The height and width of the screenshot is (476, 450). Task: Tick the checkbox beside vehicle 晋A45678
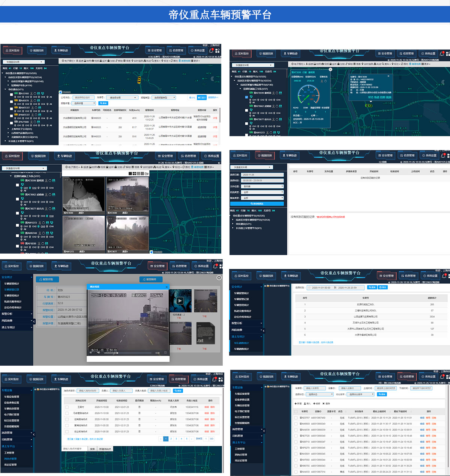[x=11, y=101]
